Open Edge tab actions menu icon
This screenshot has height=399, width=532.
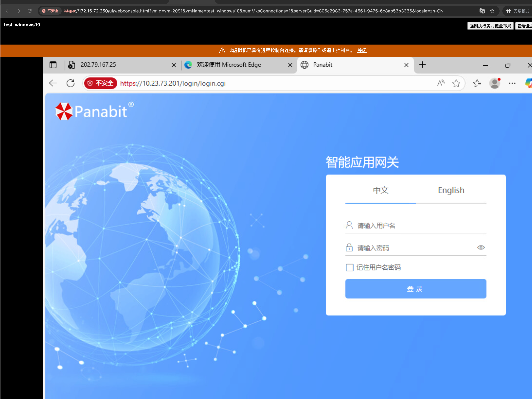click(53, 65)
